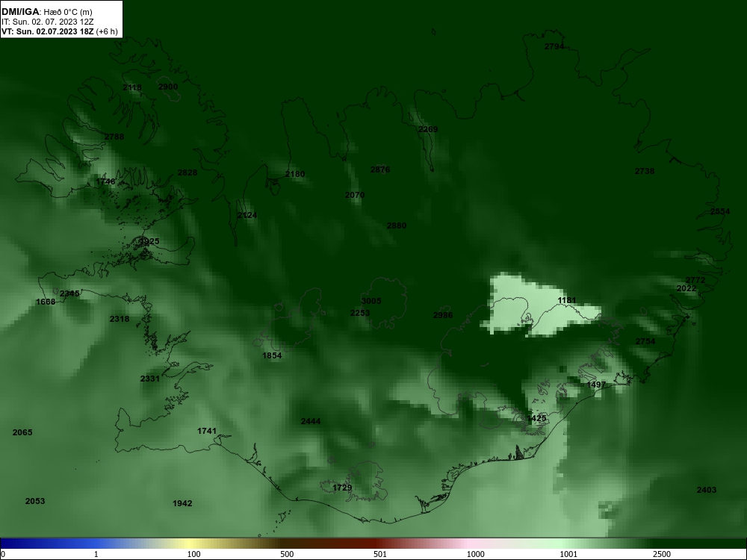747x560 pixels.
Task: Click the map number 2124
Action: pos(247,215)
